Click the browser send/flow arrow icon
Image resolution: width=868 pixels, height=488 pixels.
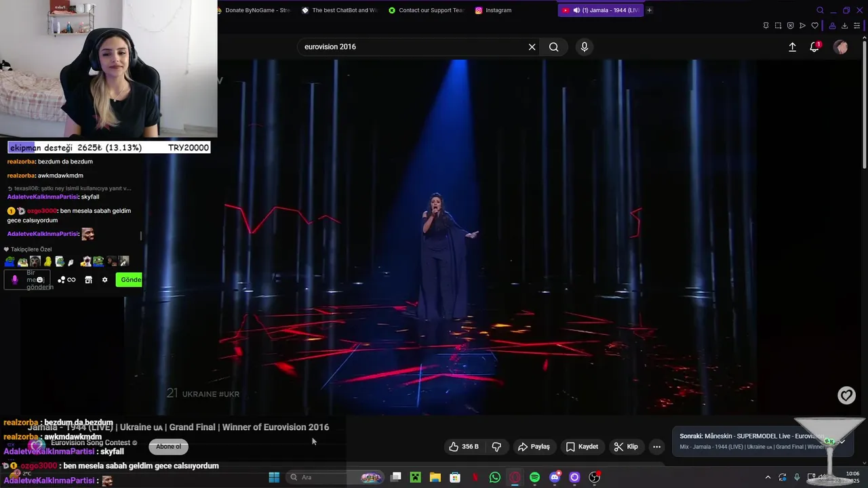click(802, 26)
